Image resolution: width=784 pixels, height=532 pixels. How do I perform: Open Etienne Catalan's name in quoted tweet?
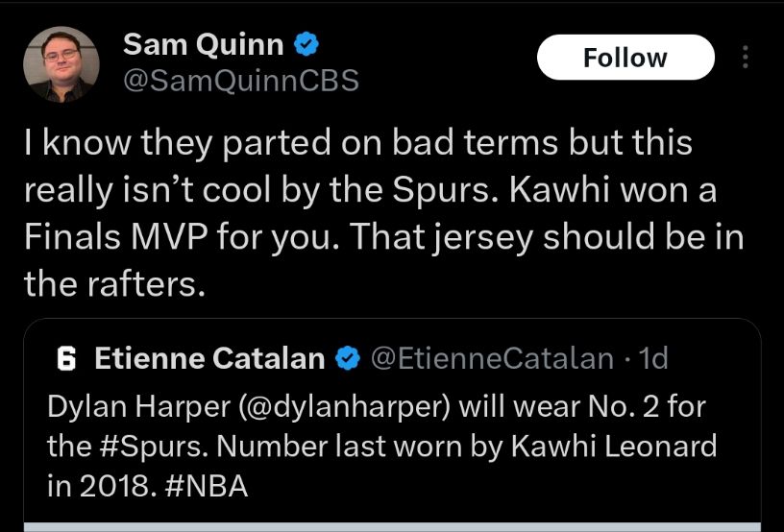(x=209, y=359)
